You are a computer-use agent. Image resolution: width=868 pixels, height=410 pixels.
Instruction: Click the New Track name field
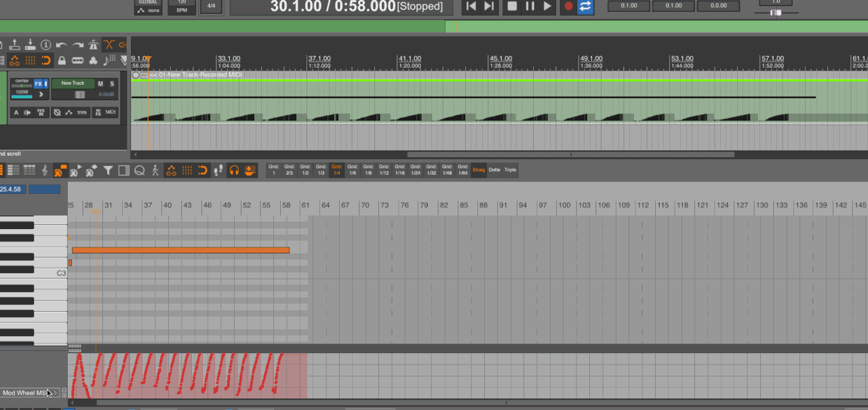point(73,83)
